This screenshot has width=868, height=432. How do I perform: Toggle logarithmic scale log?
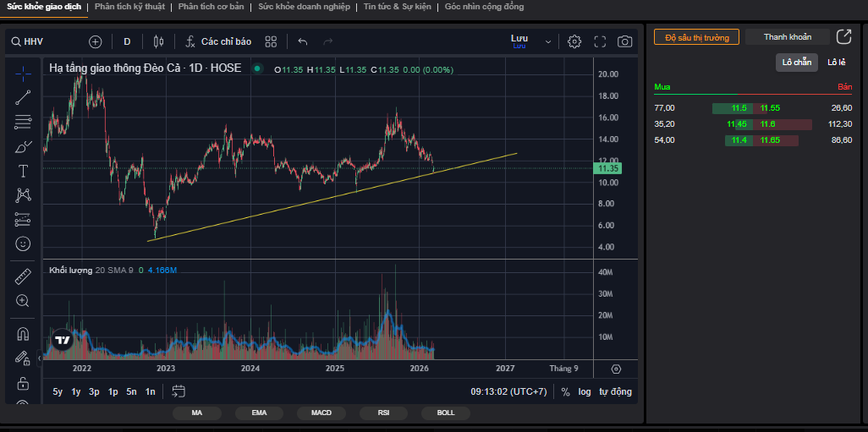point(585,391)
